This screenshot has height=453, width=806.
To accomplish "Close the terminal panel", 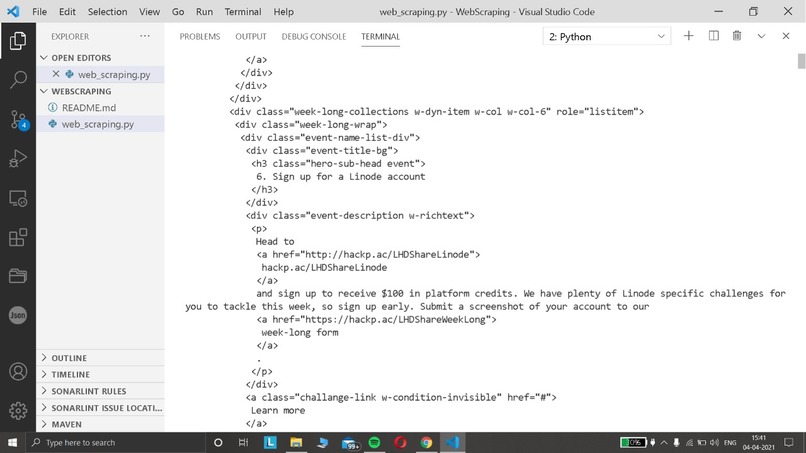I will (785, 36).
